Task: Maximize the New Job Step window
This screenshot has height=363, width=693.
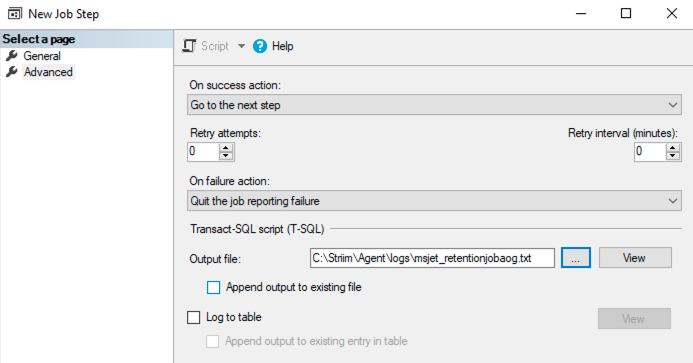Action: [x=626, y=14]
